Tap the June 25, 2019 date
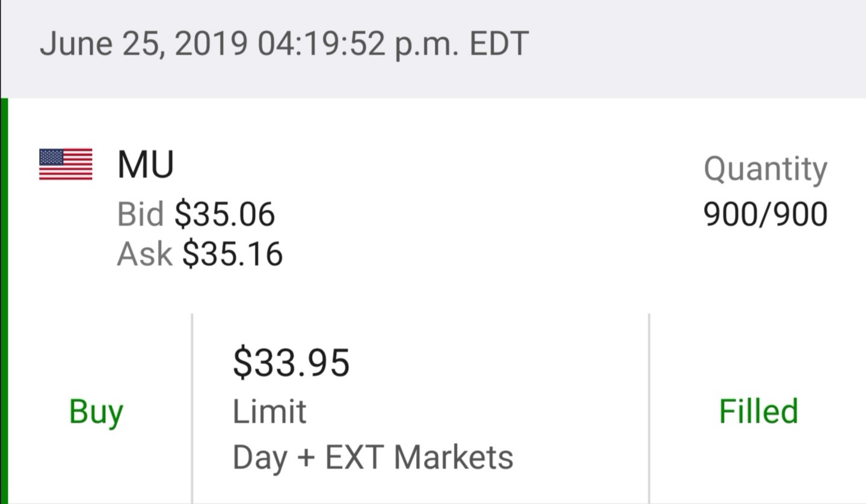This screenshot has height=504, width=866. (x=143, y=45)
